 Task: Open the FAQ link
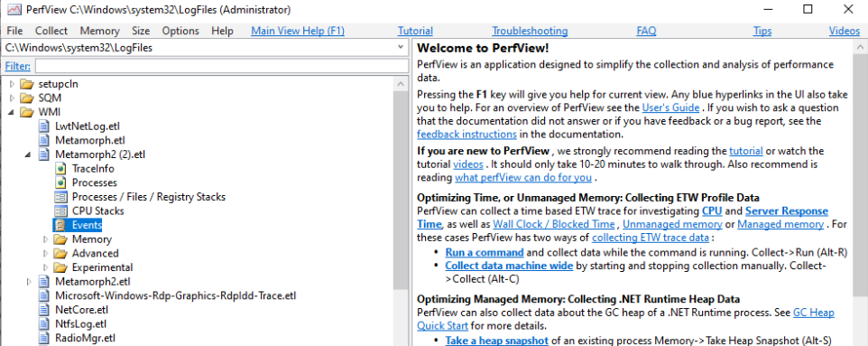(646, 31)
